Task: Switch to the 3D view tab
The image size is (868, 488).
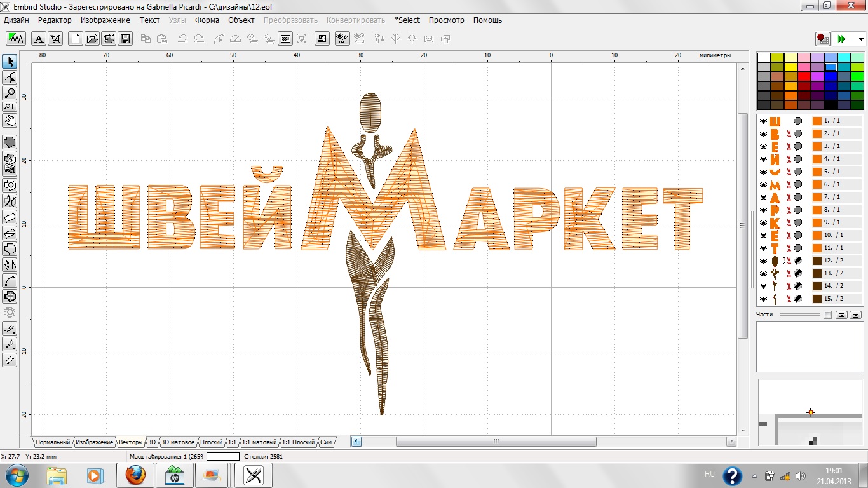Action: tap(152, 442)
